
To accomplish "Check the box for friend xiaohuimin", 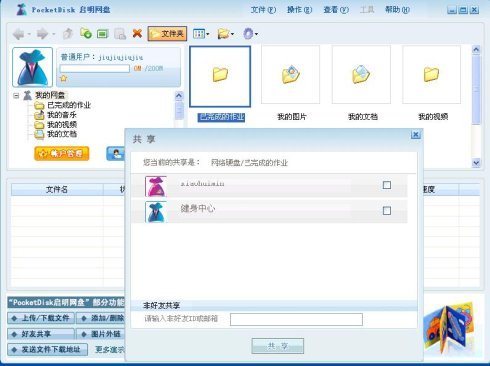I will (387, 185).
